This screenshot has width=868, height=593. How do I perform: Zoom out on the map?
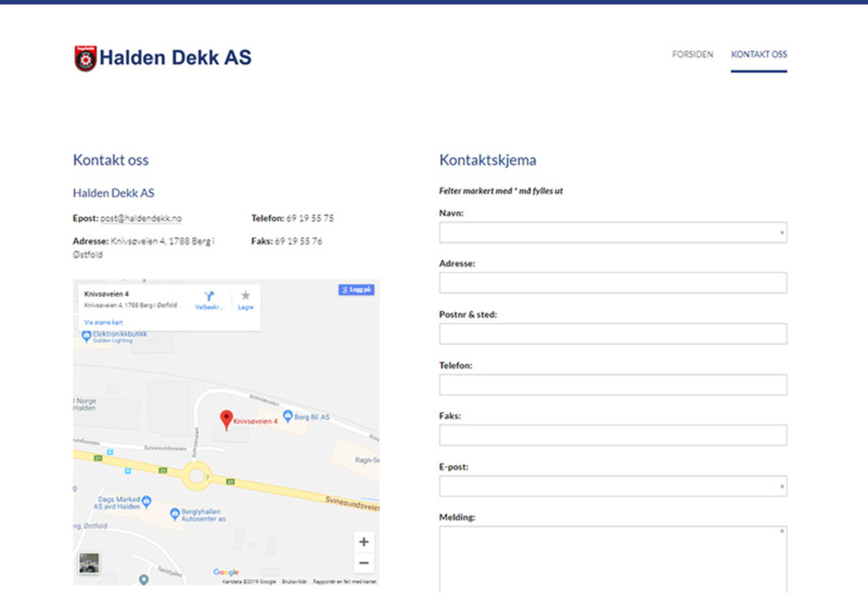point(364,563)
